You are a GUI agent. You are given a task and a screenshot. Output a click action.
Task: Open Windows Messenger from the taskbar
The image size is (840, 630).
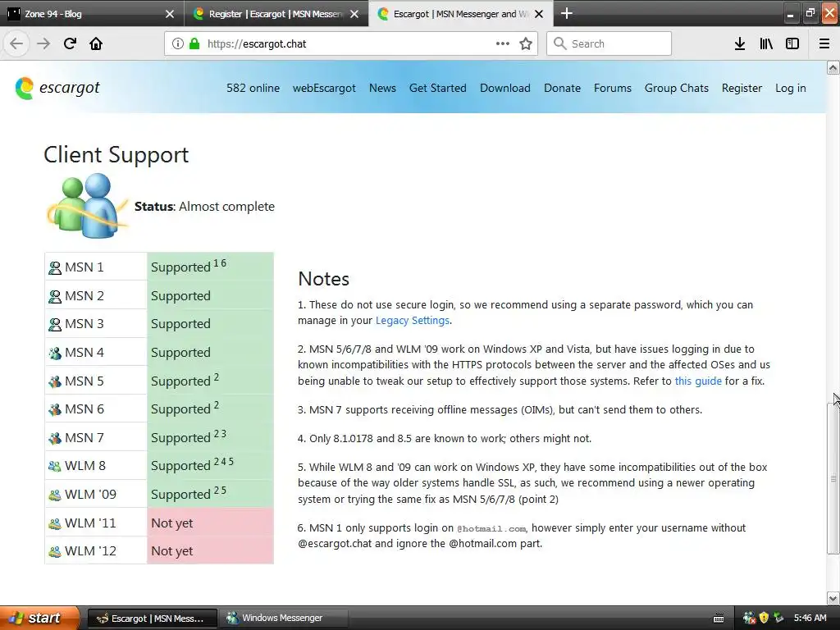pos(284,619)
